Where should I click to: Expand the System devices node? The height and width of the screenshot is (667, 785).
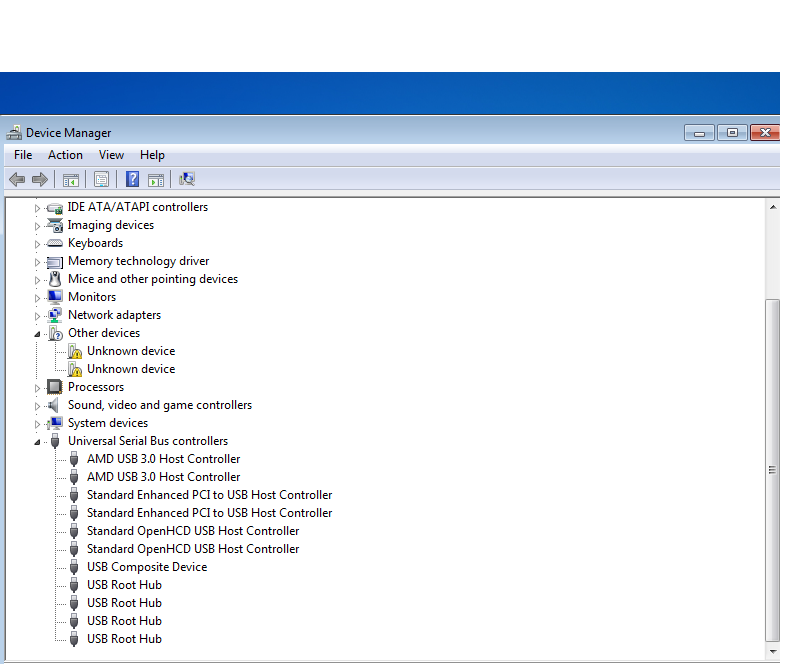(37, 424)
